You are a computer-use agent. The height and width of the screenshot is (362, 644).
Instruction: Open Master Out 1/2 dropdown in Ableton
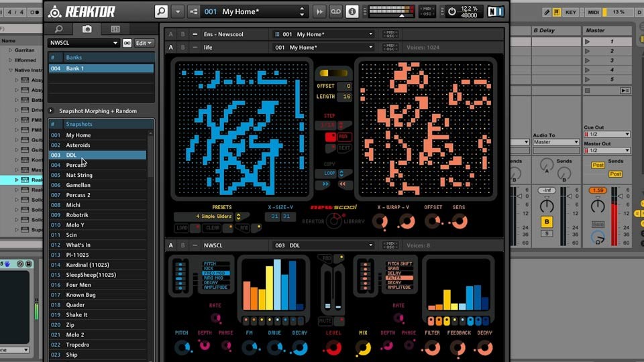tap(607, 151)
